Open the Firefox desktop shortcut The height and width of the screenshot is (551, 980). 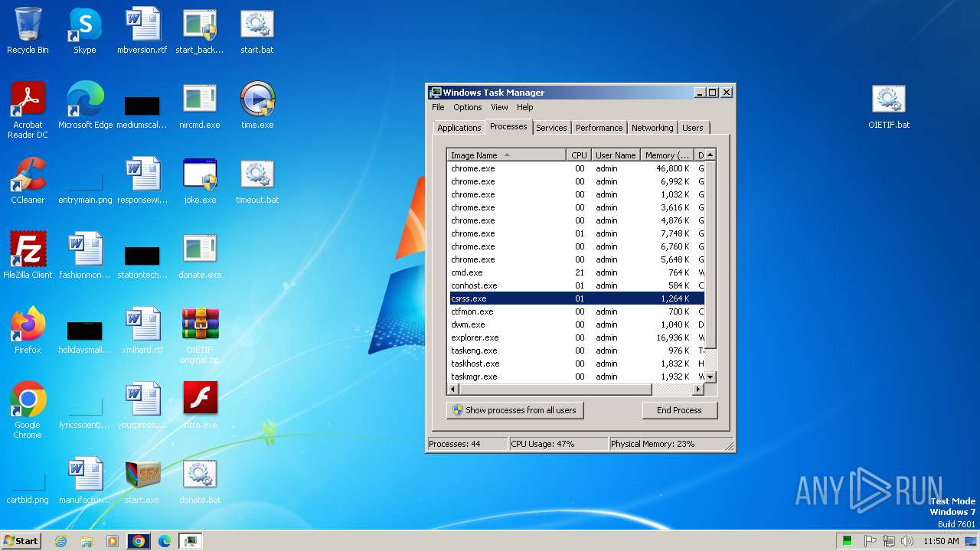[28, 331]
